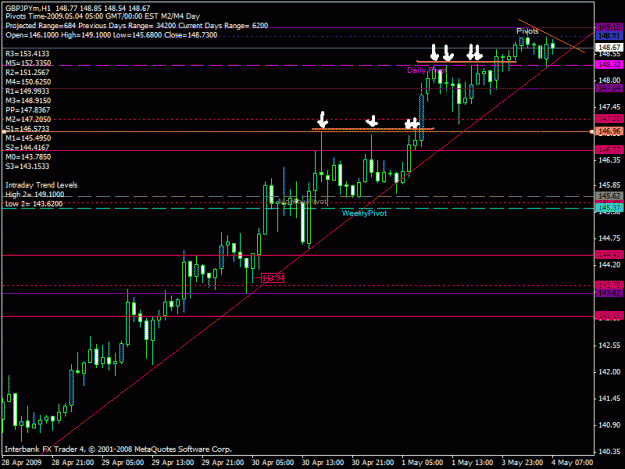This screenshot has height=469, width=625.
Task: Select the 29 Apr 13:00 time label
Action: 173,463
